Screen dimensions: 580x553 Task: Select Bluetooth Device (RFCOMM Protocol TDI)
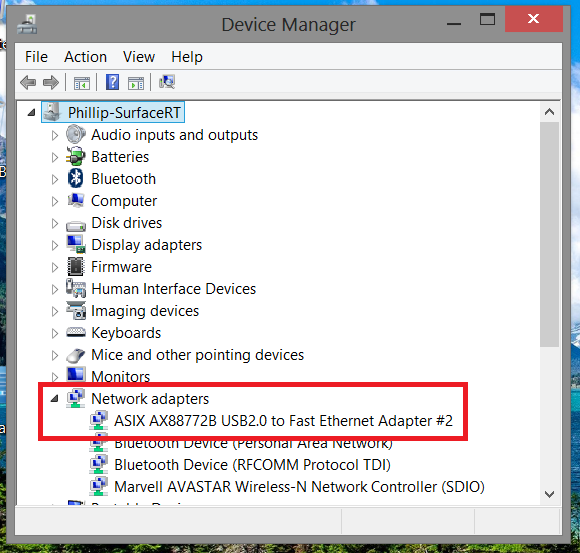pyautogui.click(x=240, y=465)
